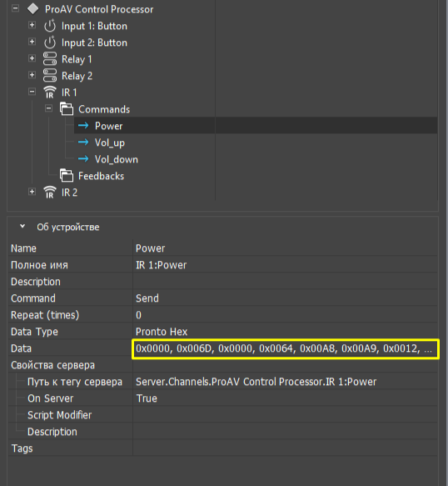Select the Power command label in tree

coord(109,126)
